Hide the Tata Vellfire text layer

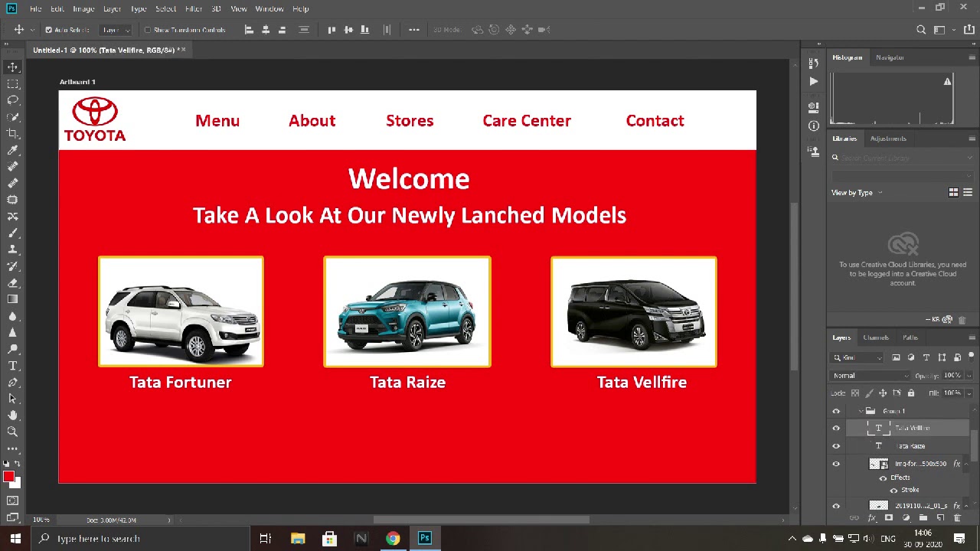(836, 429)
